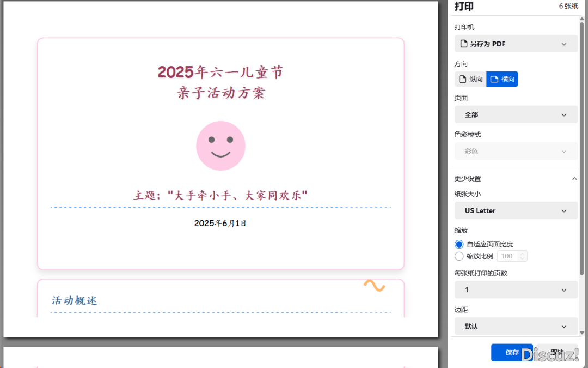Select 纵向 portrait orientation
The width and height of the screenshot is (588, 368).
click(470, 79)
